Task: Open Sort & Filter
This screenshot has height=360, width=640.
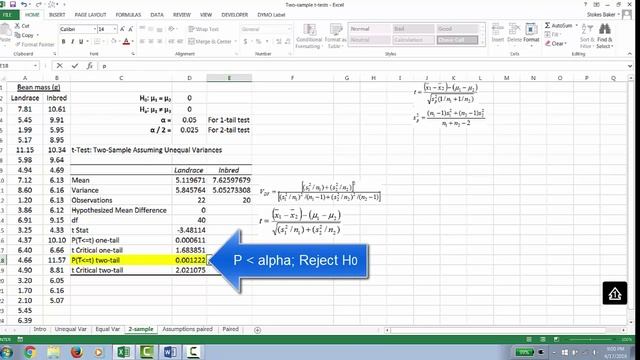Action: click(x=586, y=36)
